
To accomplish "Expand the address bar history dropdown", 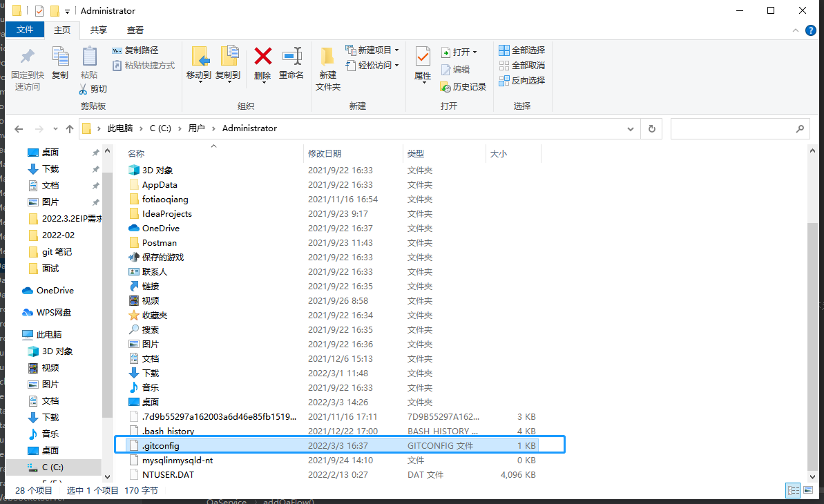I will [630, 128].
